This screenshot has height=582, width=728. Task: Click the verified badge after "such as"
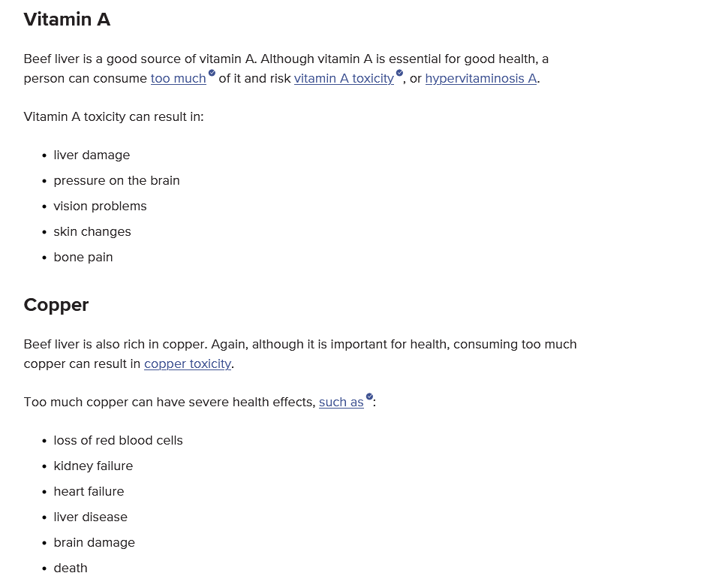(369, 397)
